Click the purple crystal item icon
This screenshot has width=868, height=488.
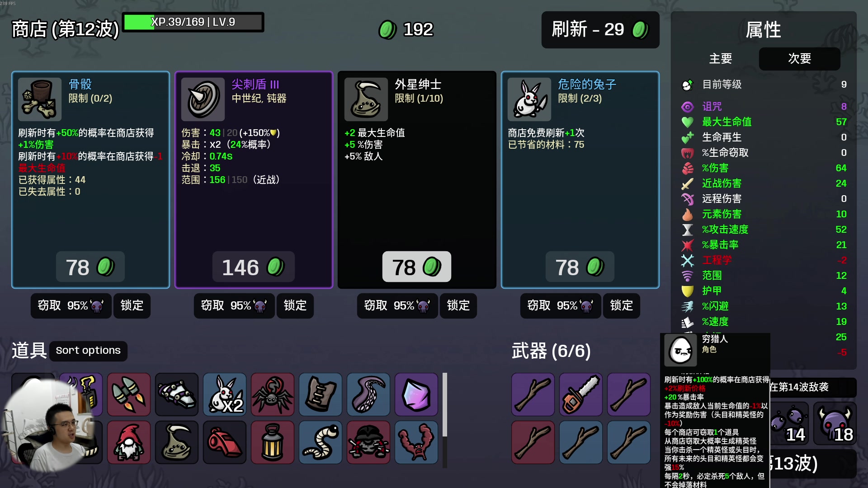pos(416,394)
